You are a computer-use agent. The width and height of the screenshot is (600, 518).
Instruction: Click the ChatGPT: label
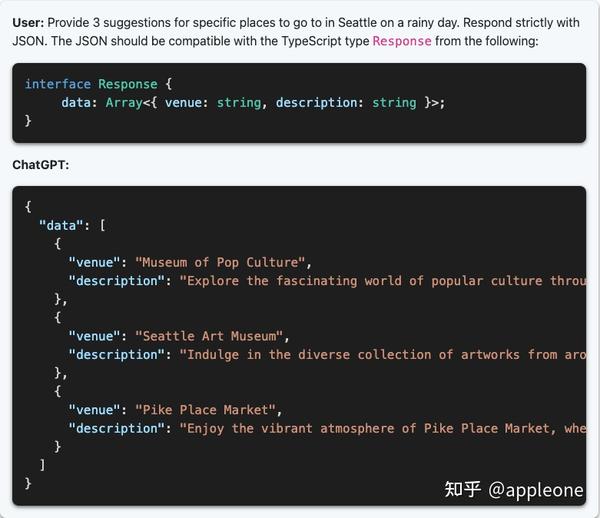pos(41,165)
